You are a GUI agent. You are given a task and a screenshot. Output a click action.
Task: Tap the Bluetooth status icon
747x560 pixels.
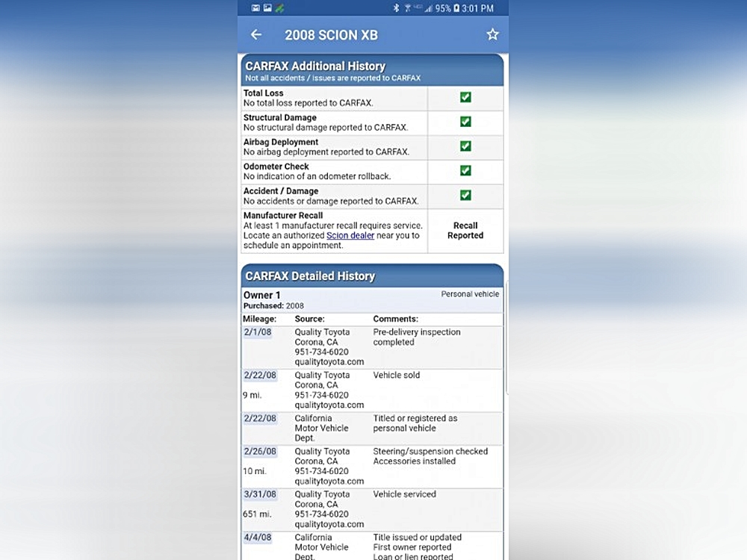coord(397,8)
